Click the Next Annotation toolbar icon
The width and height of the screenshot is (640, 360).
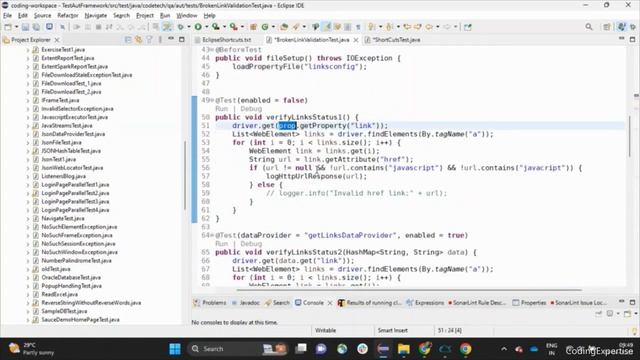click(x=371, y=27)
